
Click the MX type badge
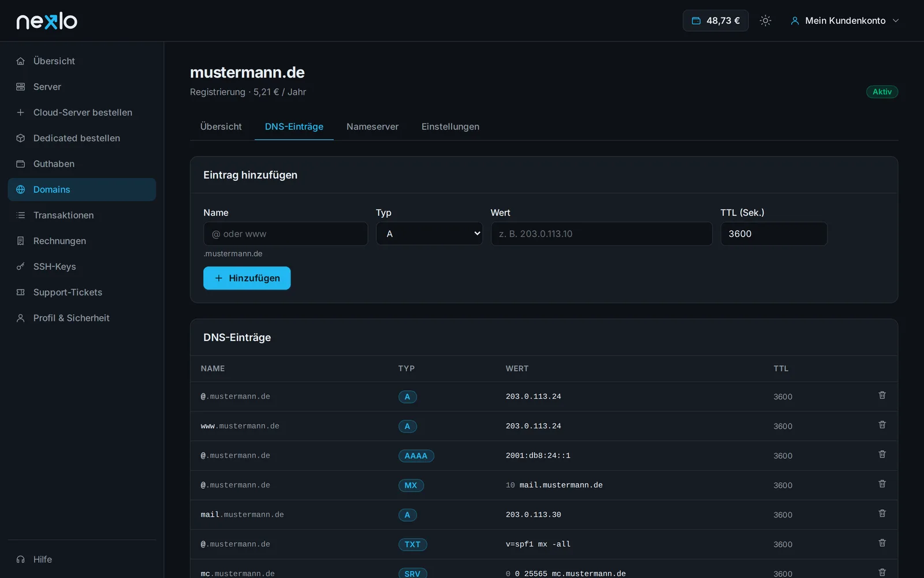tap(411, 486)
